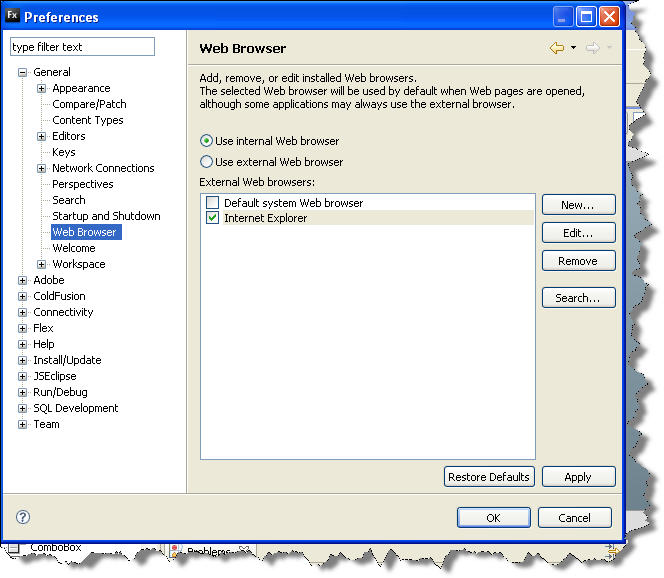This screenshot has height=578, width=664.
Task: Select the Perspectives preference page
Action: (x=82, y=184)
